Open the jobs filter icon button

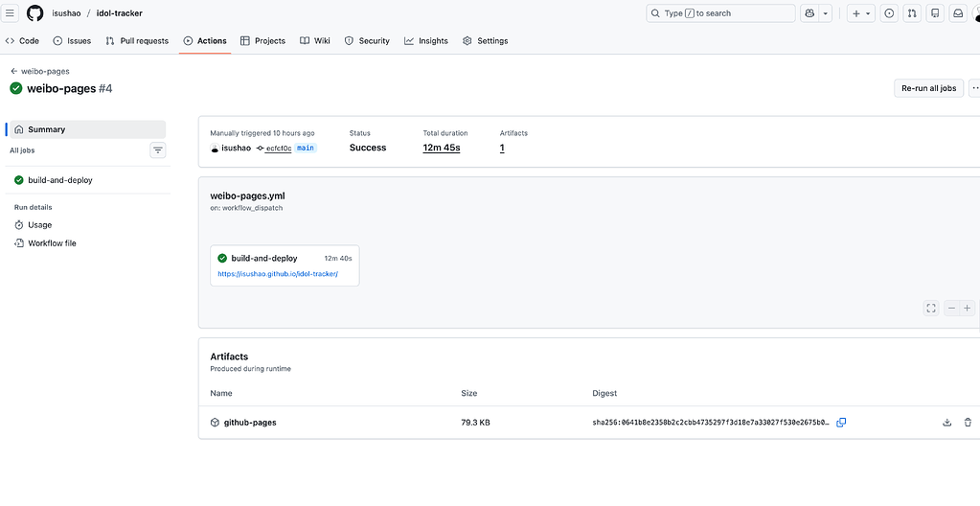click(x=158, y=150)
